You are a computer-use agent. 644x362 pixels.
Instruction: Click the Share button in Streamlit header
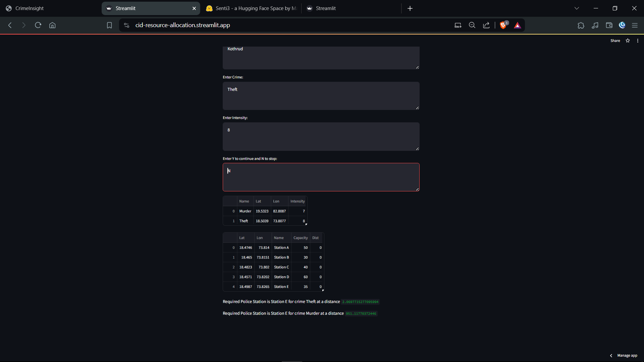coord(615,41)
